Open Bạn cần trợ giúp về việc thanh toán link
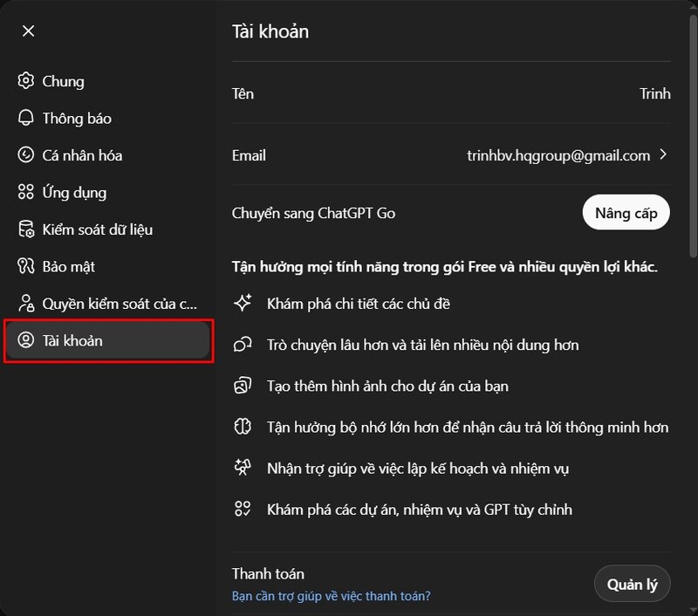This screenshot has height=616, width=698. [332, 596]
